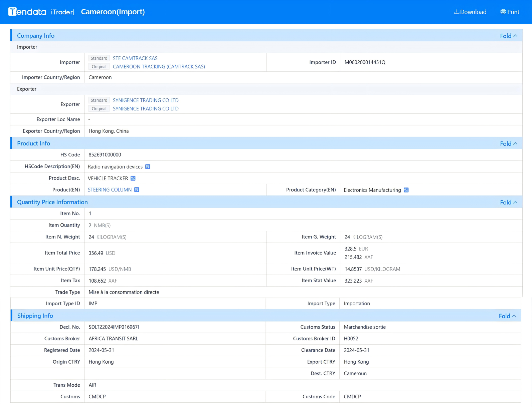This screenshot has width=532, height=407.
Task: Select invoice value 328.5 EUR
Action: (x=356, y=249)
